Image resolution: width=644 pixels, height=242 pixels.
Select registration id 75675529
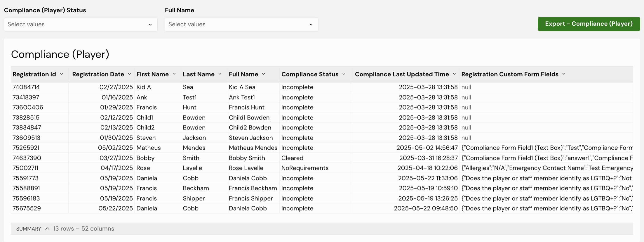click(x=27, y=208)
